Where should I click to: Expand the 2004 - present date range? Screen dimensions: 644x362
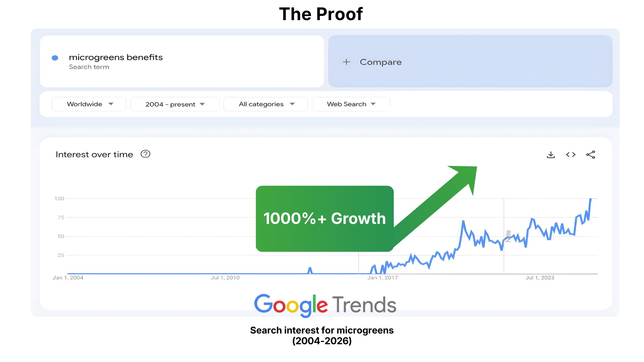tap(175, 104)
